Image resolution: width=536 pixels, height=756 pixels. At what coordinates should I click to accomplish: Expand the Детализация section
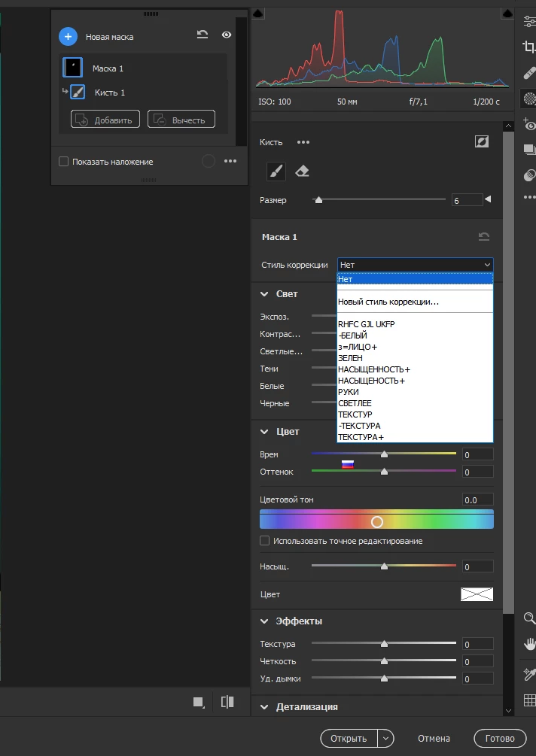pos(264,707)
